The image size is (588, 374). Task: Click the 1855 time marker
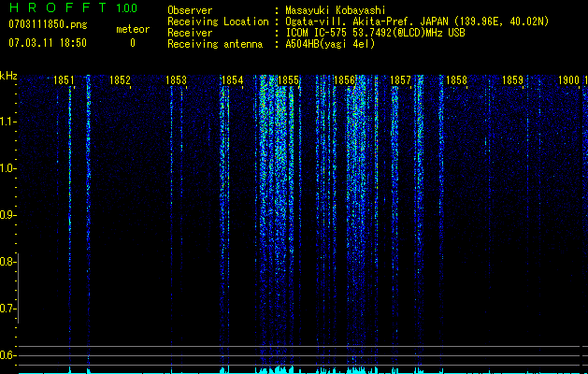click(288, 80)
